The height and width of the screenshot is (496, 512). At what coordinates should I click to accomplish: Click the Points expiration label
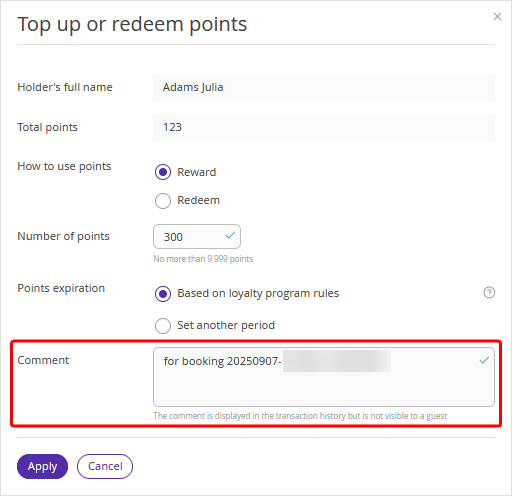61,288
